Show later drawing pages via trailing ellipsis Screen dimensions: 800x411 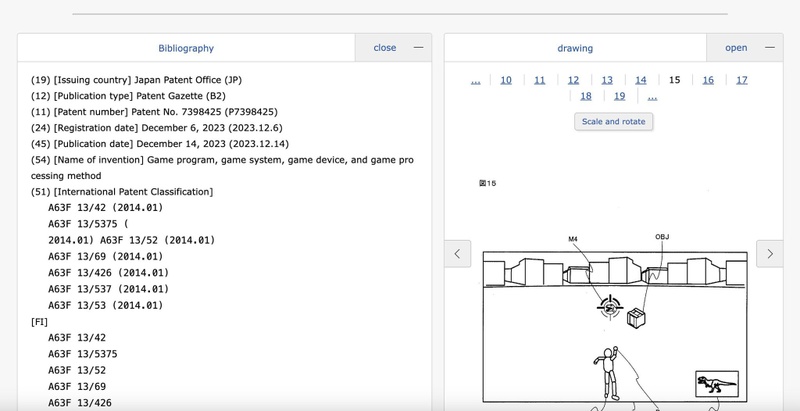652,97
